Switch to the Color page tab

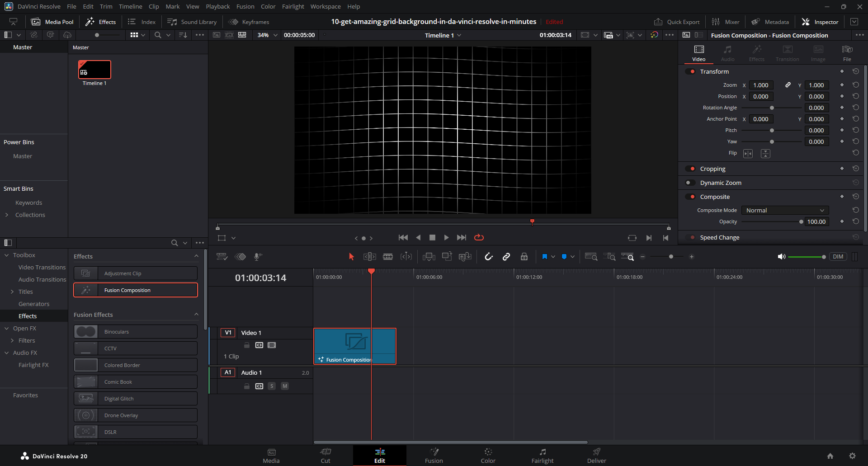click(488, 455)
